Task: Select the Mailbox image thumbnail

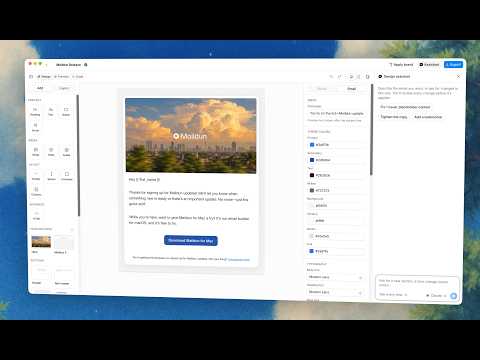Action: (x=63, y=242)
